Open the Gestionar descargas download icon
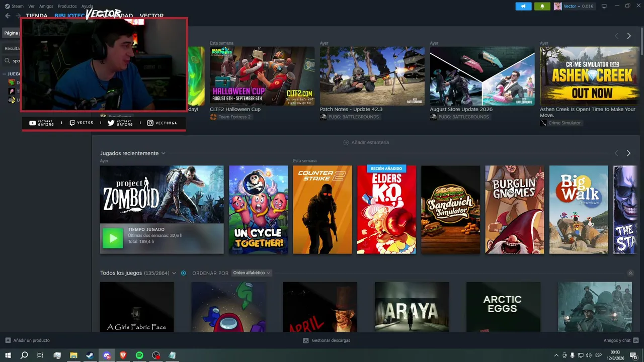Image resolution: width=644 pixels, height=362 pixels. point(305,340)
